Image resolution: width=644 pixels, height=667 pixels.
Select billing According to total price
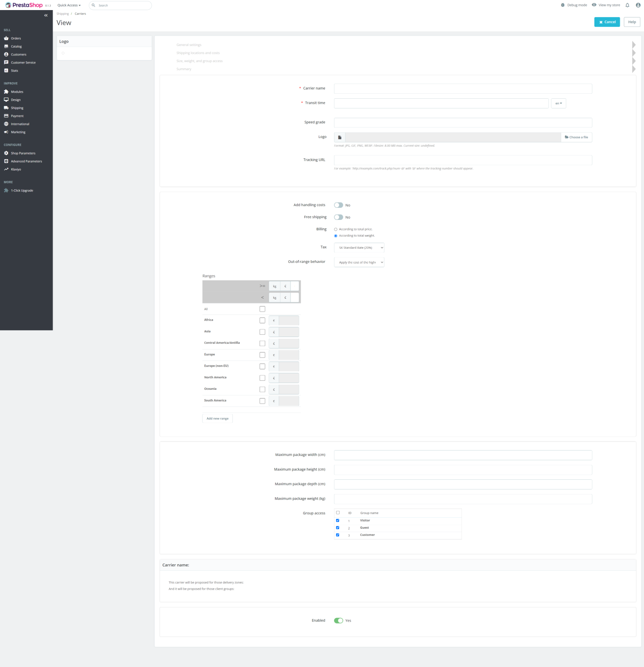click(336, 229)
